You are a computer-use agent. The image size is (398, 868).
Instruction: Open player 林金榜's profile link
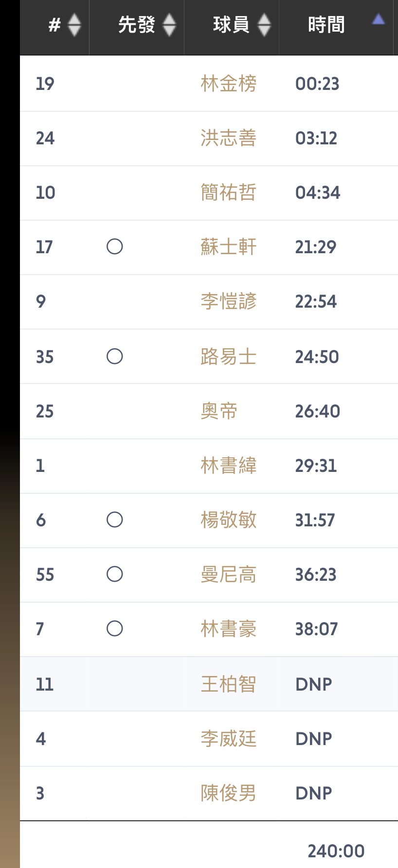click(228, 84)
